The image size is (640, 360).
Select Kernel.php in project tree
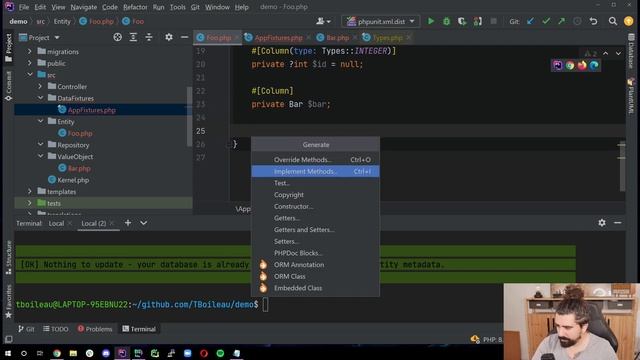click(73, 180)
